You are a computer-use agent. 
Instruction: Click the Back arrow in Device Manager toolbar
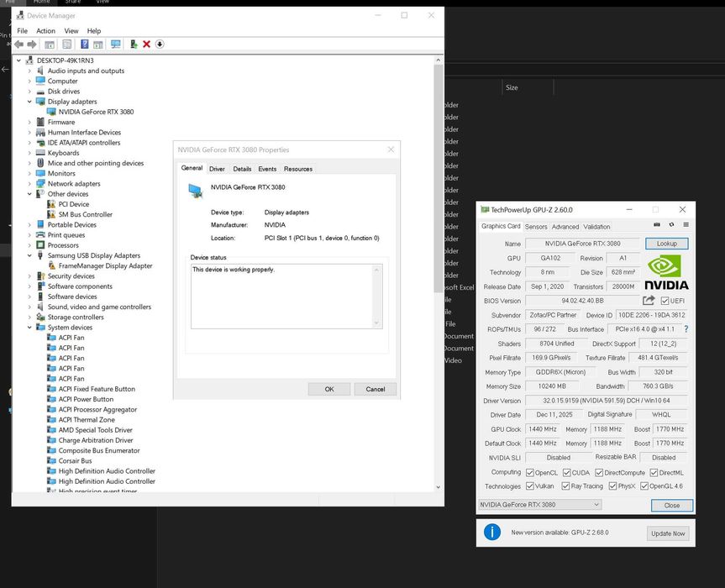19,45
